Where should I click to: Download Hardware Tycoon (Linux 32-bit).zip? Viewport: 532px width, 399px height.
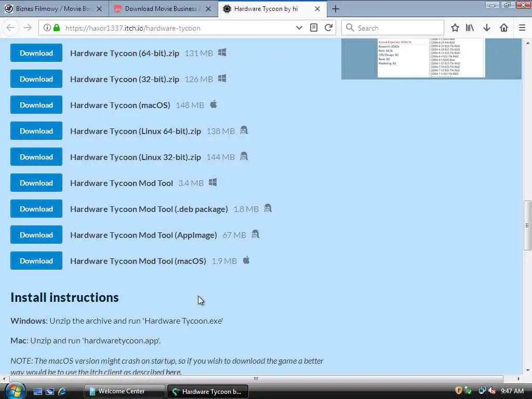(x=36, y=157)
